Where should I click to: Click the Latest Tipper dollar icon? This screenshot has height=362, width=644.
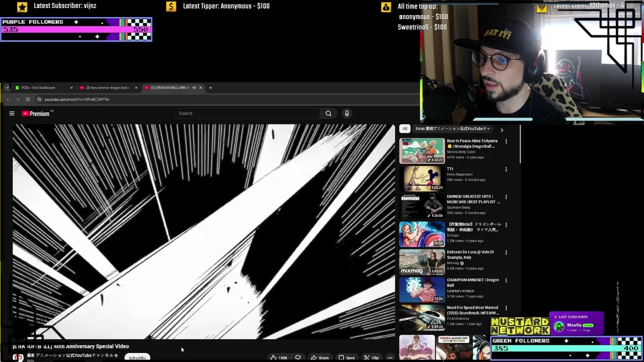pyautogui.click(x=171, y=7)
